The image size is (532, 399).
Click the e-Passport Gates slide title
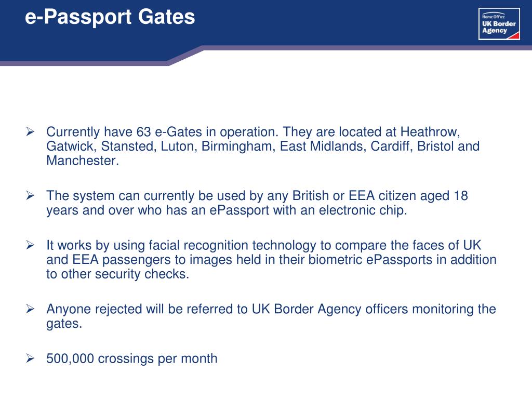(x=110, y=17)
